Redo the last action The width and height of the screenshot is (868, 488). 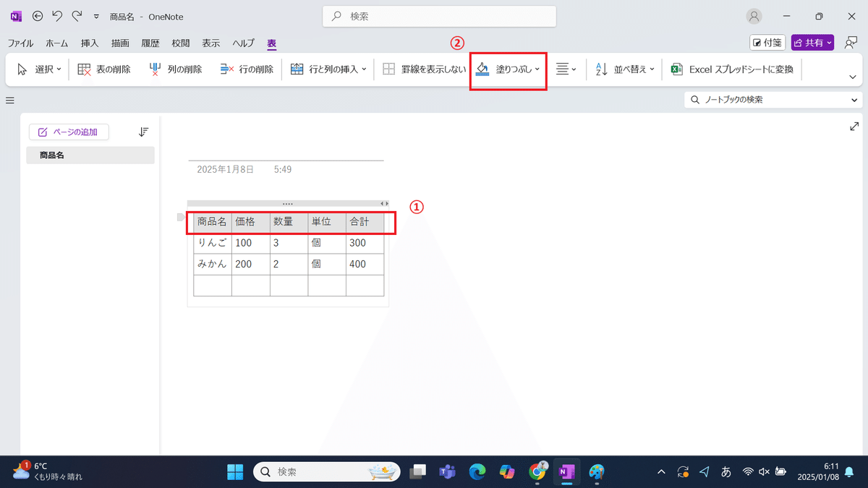[76, 16]
